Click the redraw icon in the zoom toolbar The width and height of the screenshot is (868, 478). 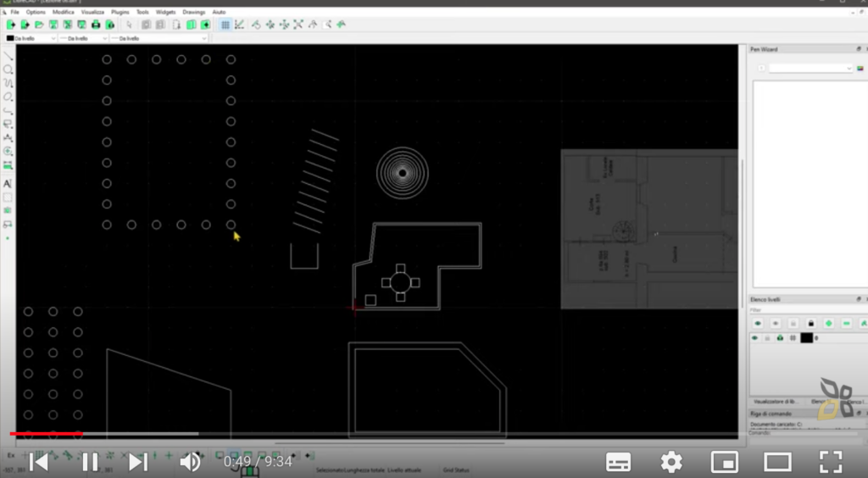(x=256, y=25)
